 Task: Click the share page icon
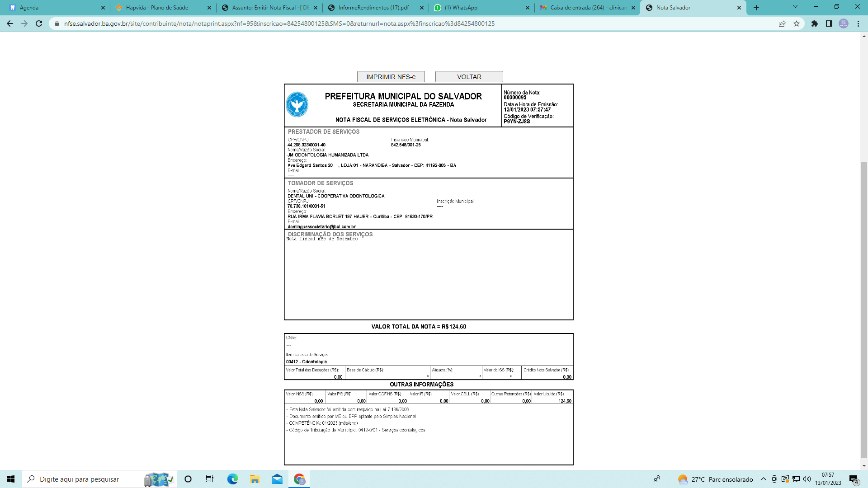pyautogui.click(x=782, y=23)
